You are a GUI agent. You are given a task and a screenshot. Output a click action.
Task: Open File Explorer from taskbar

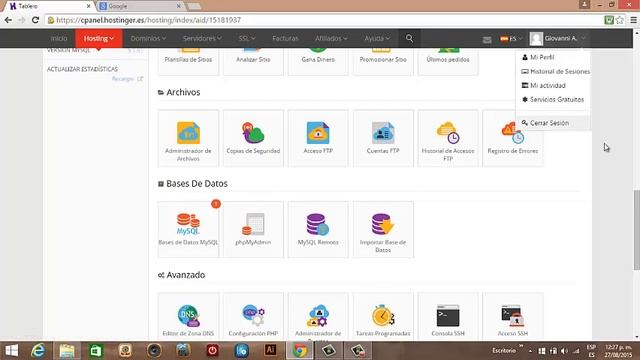click(67, 351)
